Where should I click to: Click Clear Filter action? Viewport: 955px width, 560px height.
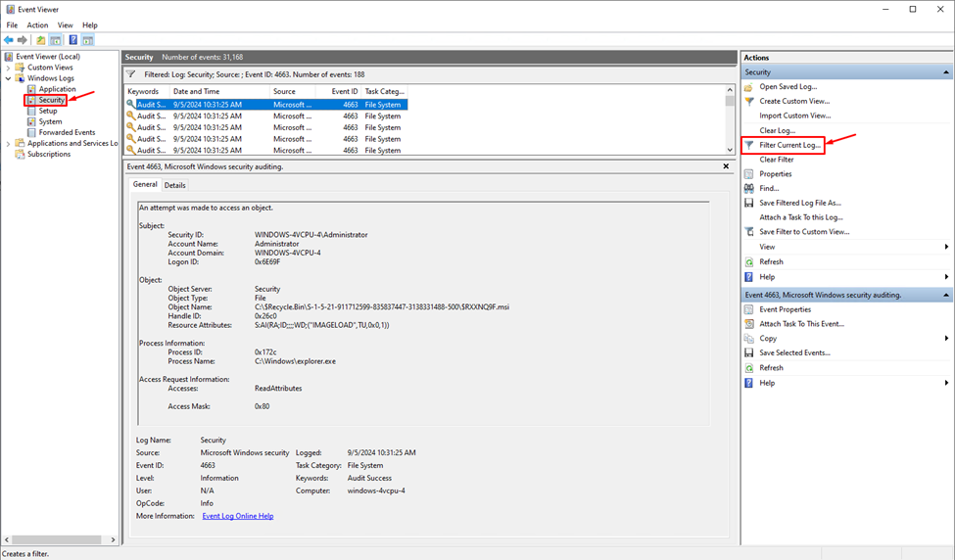coord(777,160)
